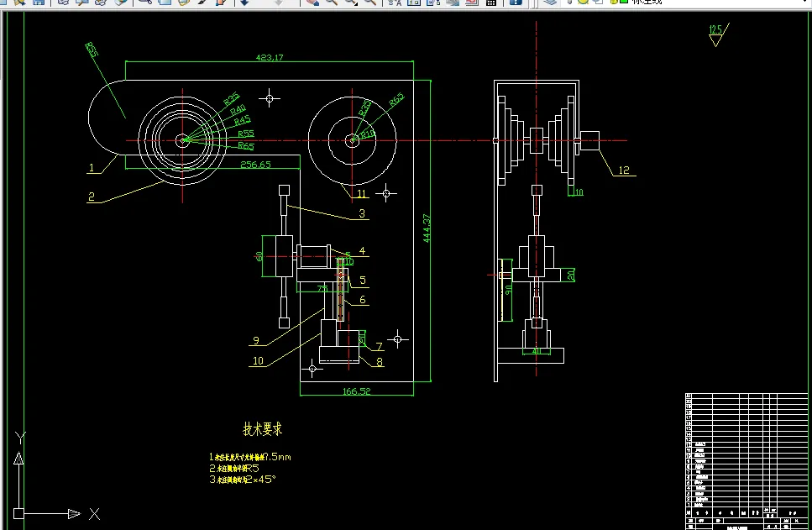The height and width of the screenshot is (530, 812).
Task: Click the Zoom Previous magnifier icon
Action: pos(369,2)
